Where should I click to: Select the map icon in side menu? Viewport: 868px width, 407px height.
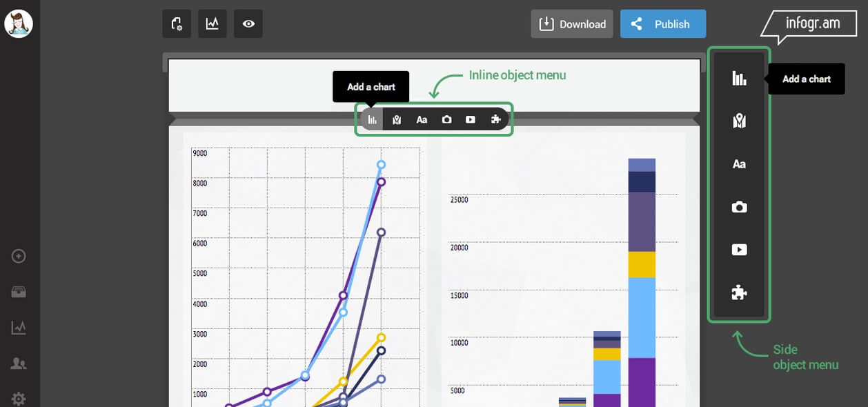point(739,121)
